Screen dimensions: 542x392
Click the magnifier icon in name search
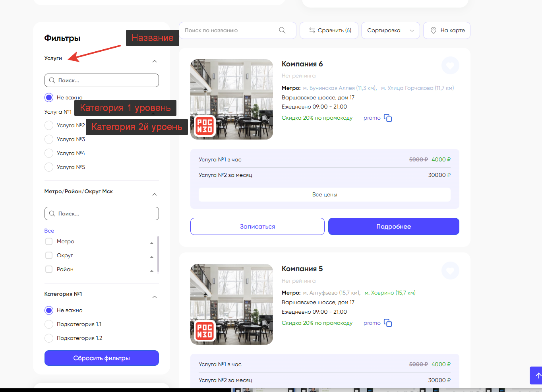(x=282, y=30)
